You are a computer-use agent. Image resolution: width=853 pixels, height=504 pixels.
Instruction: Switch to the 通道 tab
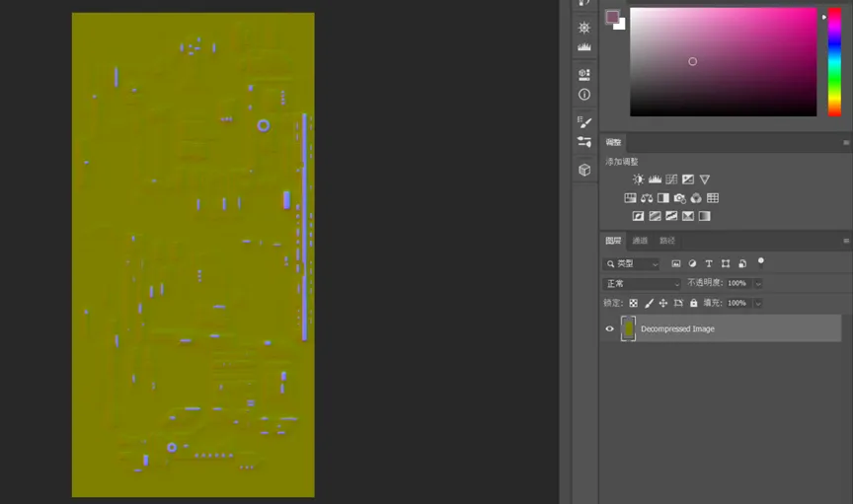tap(640, 241)
